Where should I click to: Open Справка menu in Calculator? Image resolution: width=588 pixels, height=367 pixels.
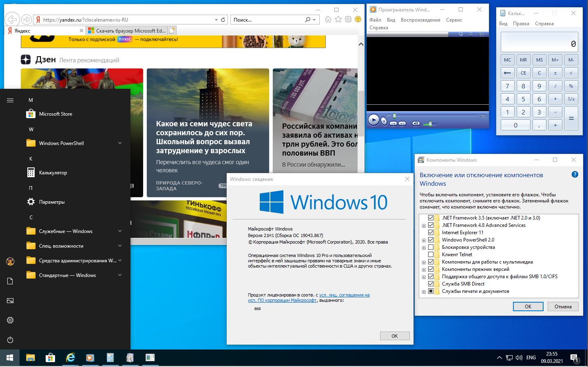coord(544,24)
